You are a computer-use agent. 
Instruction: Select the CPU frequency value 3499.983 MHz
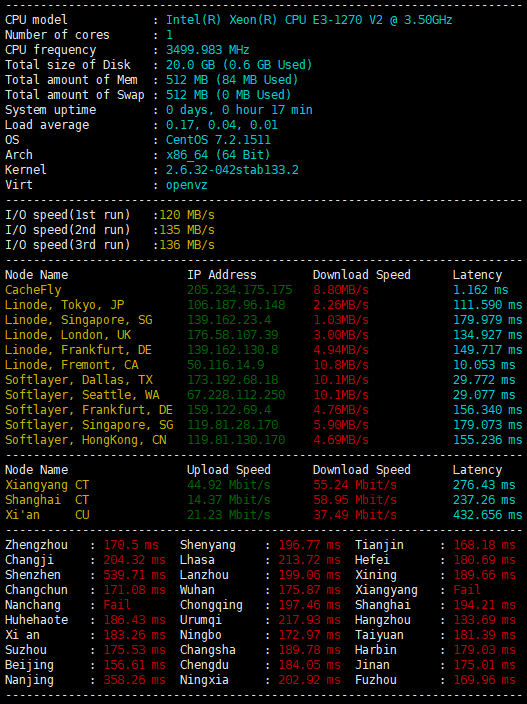[x=207, y=50]
